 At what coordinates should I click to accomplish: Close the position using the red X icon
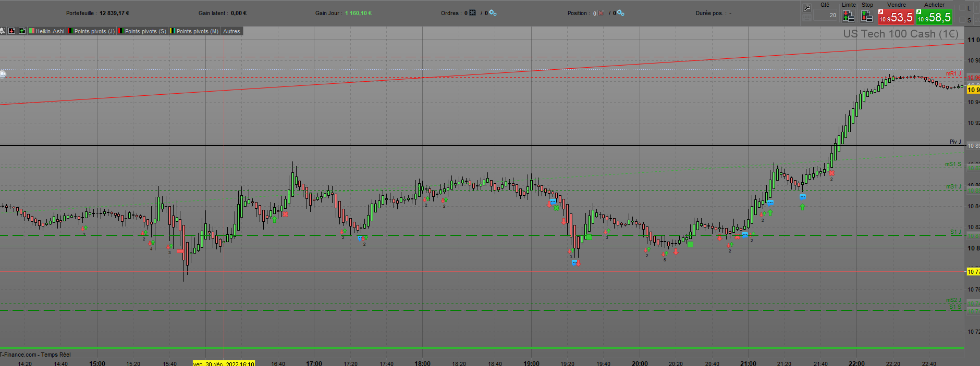point(601,13)
